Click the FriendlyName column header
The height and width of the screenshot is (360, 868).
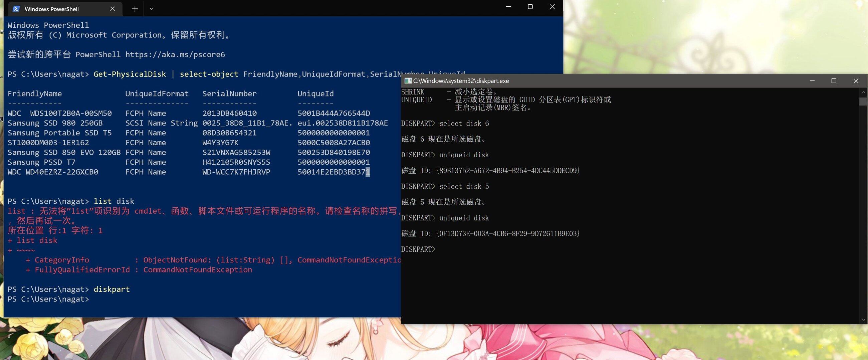35,94
